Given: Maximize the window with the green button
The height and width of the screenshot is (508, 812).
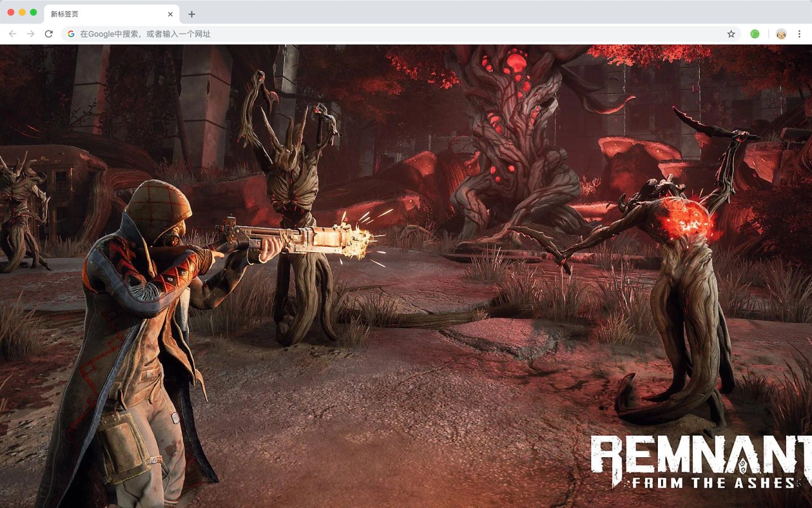Looking at the screenshot, I should click(x=34, y=12).
